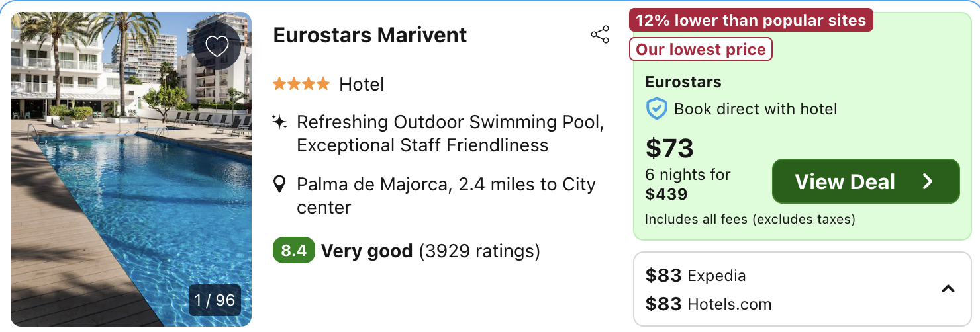This screenshot has height=332, width=980.
Task: Click the 12% lower than popular sites badge
Action: pyautogui.click(x=751, y=21)
